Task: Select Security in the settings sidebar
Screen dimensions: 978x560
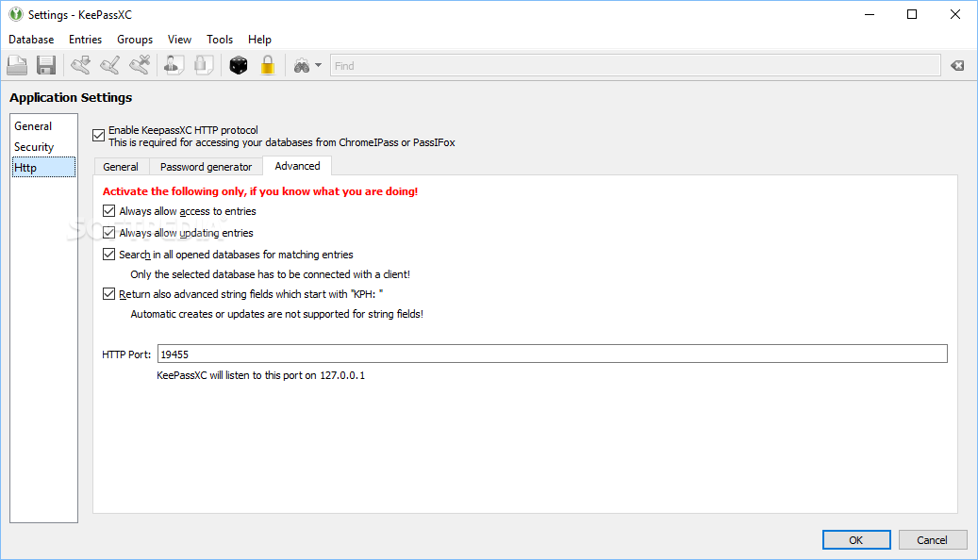Action: [x=43, y=146]
